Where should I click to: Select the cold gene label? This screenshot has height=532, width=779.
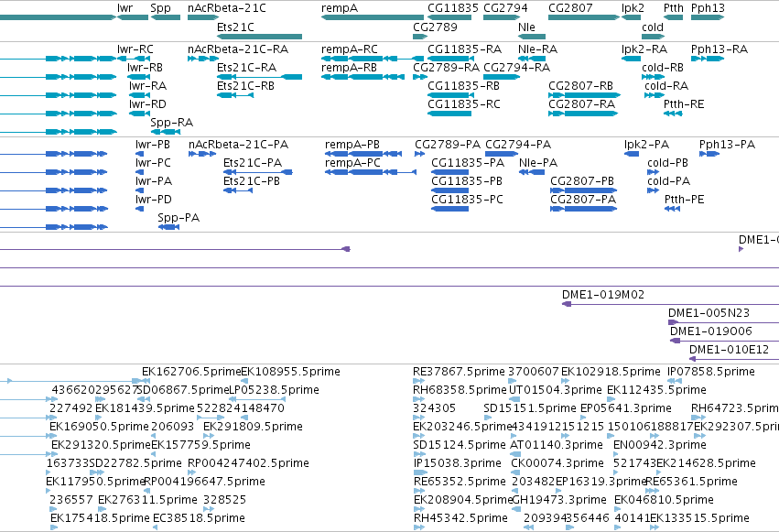pyautogui.click(x=653, y=27)
